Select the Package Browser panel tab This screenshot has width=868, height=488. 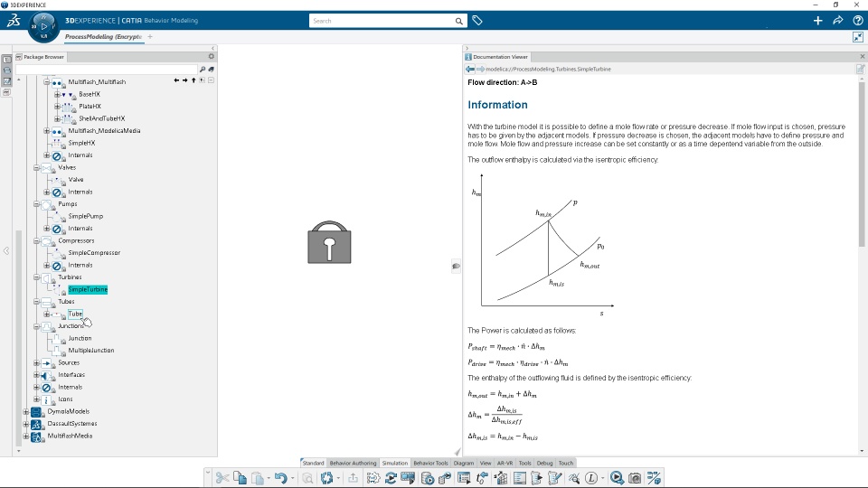coord(40,57)
